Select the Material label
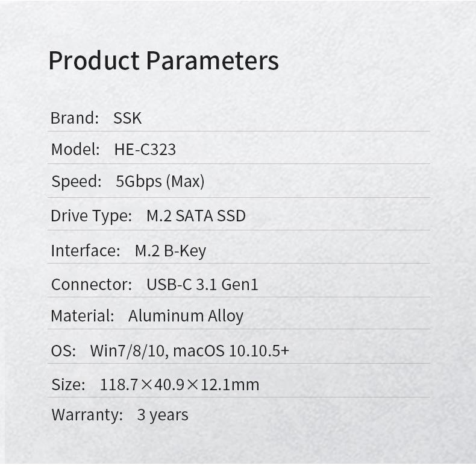476x465 pixels. pyautogui.click(x=83, y=316)
